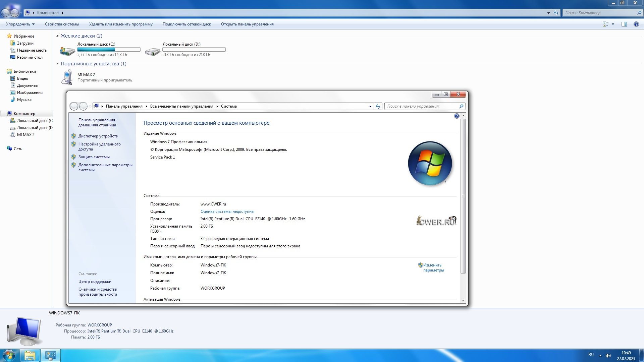Open Защита системы link
Image resolution: width=644 pixels, height=362 pixels.
tap(94, 157)
